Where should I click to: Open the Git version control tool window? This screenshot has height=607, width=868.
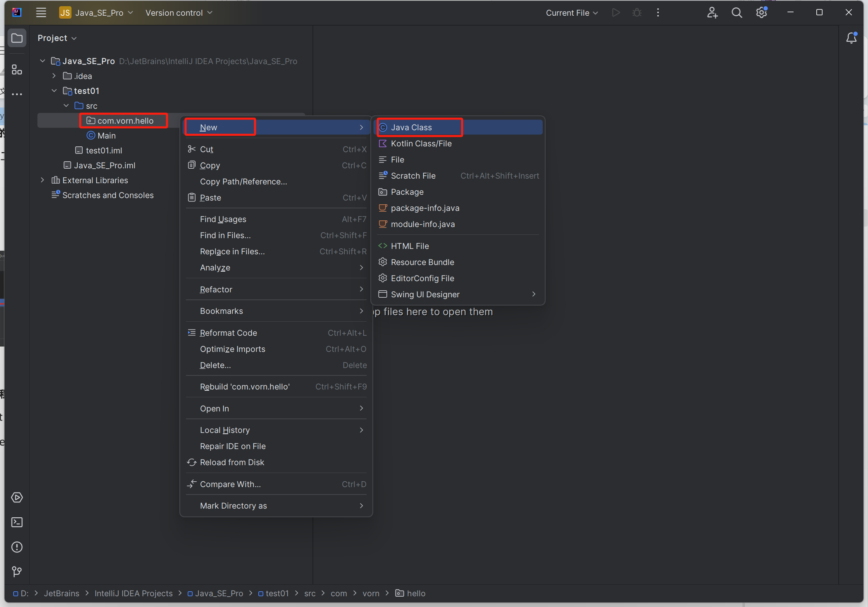(17, 571)
